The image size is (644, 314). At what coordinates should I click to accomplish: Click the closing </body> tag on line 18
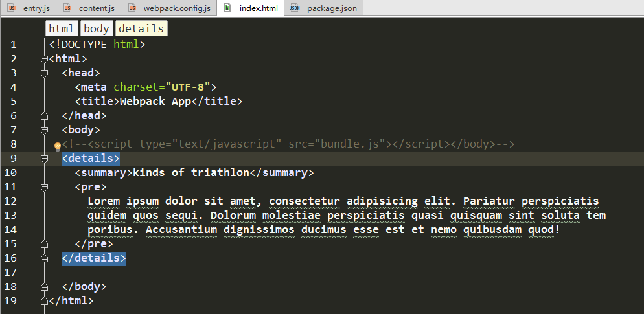84,287
